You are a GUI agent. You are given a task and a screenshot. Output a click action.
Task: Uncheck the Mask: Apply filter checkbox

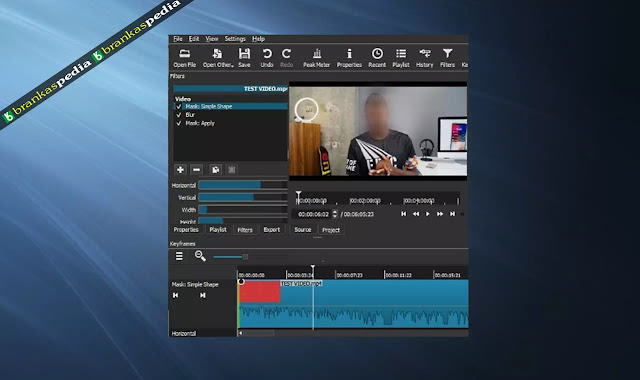[178, 123]
